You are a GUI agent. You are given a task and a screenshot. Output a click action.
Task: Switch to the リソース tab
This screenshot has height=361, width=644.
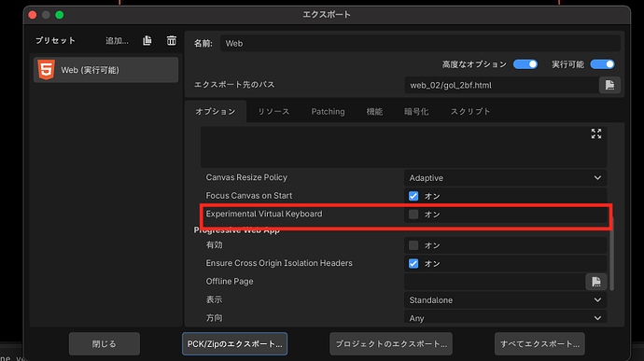[273, 111]
